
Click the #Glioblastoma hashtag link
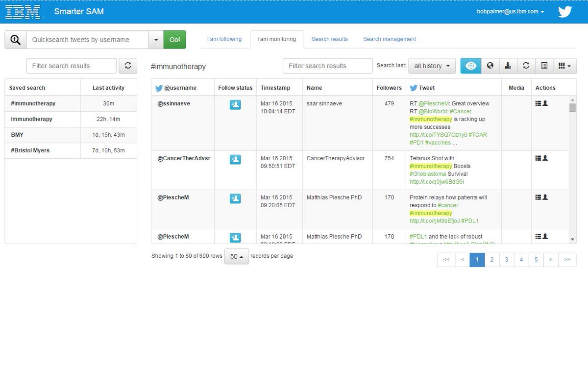[428, 174]
